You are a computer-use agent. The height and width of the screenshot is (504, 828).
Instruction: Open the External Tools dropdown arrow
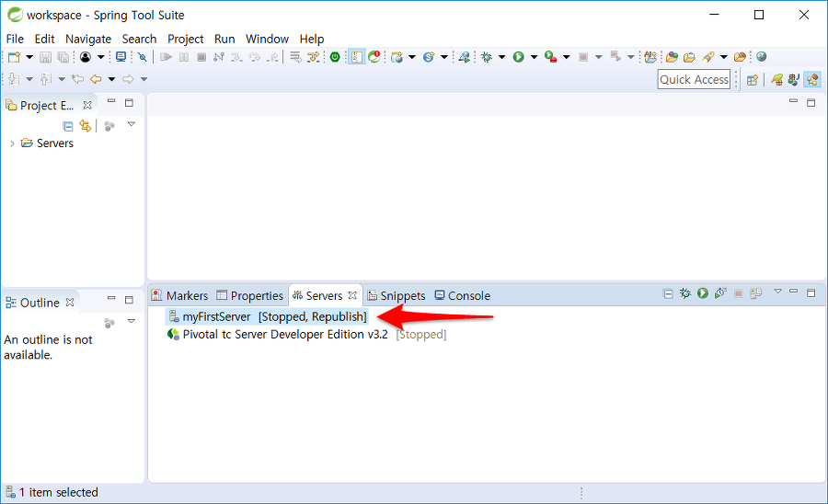point(566,57)
